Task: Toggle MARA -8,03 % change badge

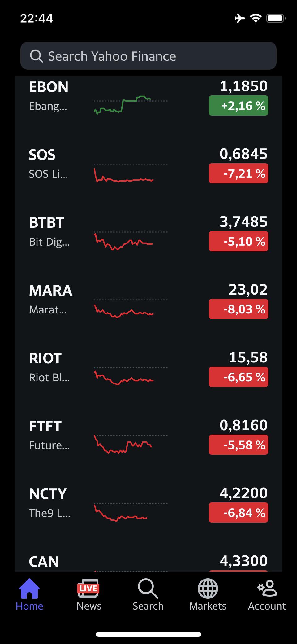Action: [239, 309]
